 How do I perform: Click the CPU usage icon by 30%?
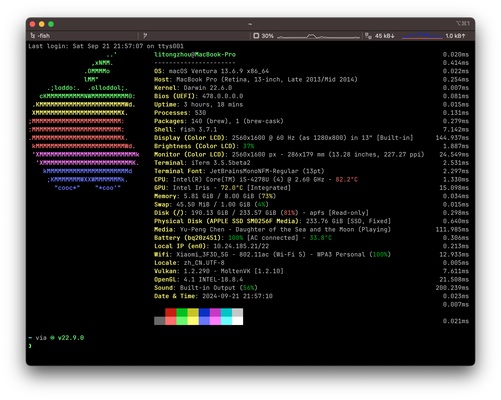tap(256, 36)
